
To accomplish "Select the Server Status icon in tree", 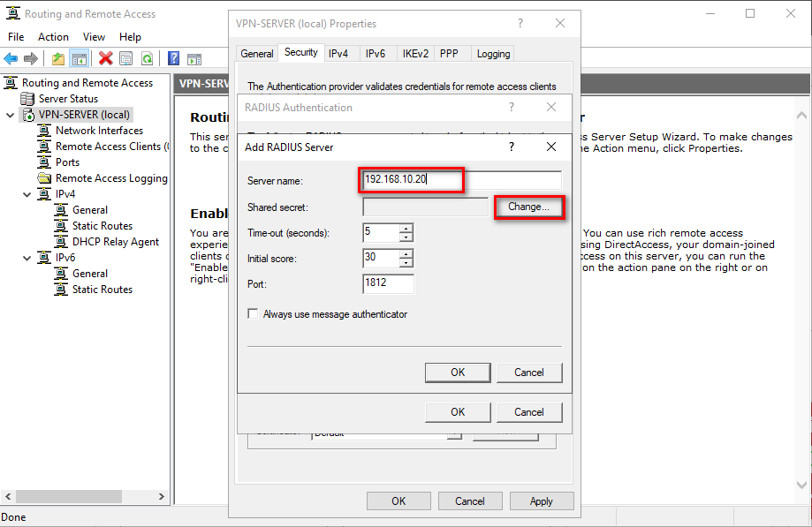I will 28,99.
